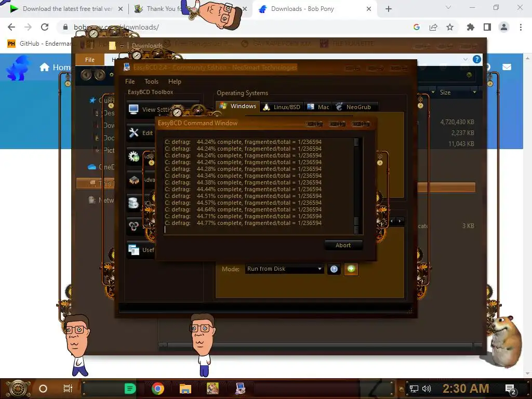This screenshot has height=399, width=532.
Task: Bookmark this page with the star icon
Action: click(x=450, y=27)
